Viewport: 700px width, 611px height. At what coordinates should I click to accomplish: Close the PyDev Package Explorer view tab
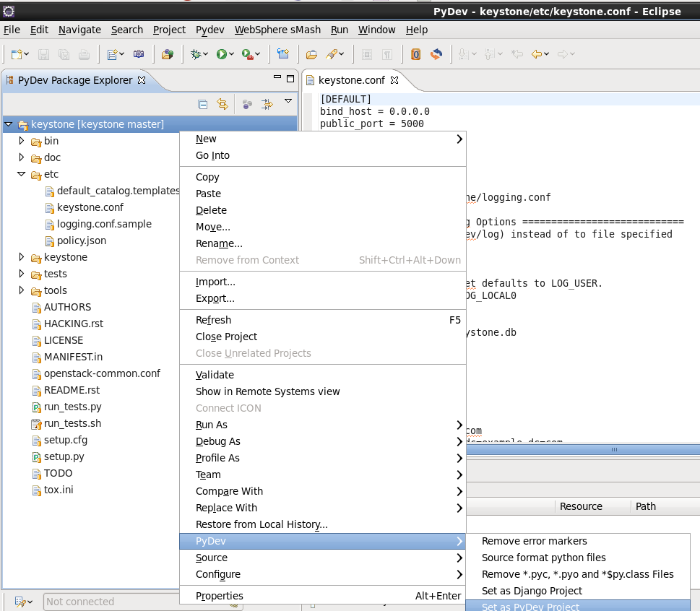[142, 80]
